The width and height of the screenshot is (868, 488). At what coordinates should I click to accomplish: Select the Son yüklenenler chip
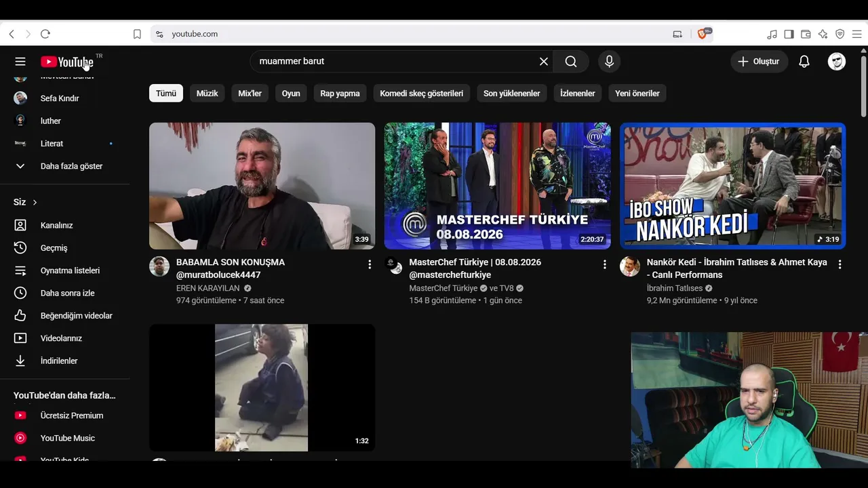pos(511,94)
